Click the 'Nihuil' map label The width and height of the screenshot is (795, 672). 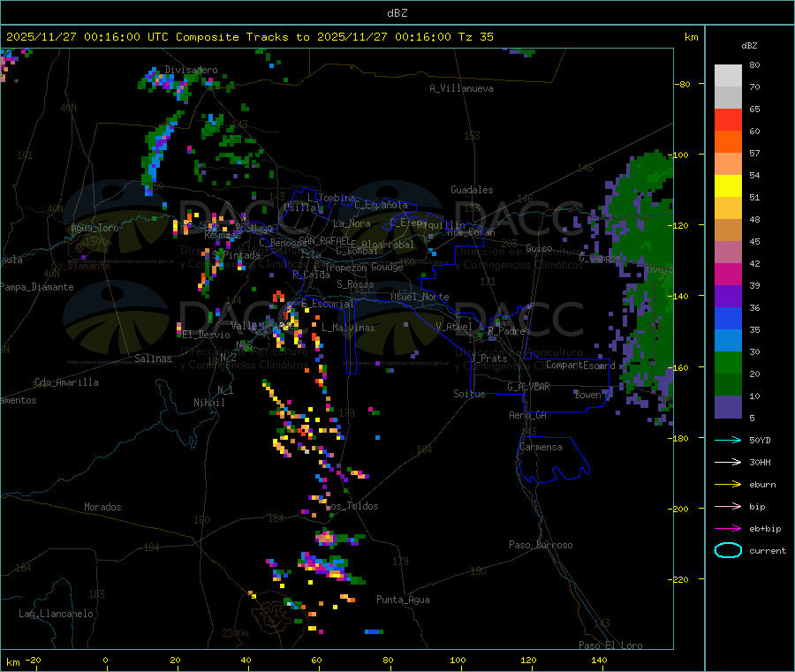pos(208,403)
